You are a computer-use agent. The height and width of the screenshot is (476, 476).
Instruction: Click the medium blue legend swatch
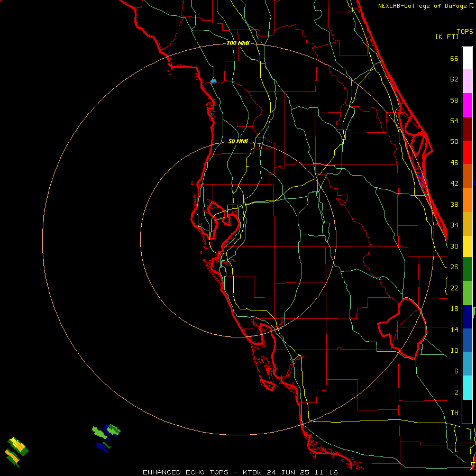(467, 340)
